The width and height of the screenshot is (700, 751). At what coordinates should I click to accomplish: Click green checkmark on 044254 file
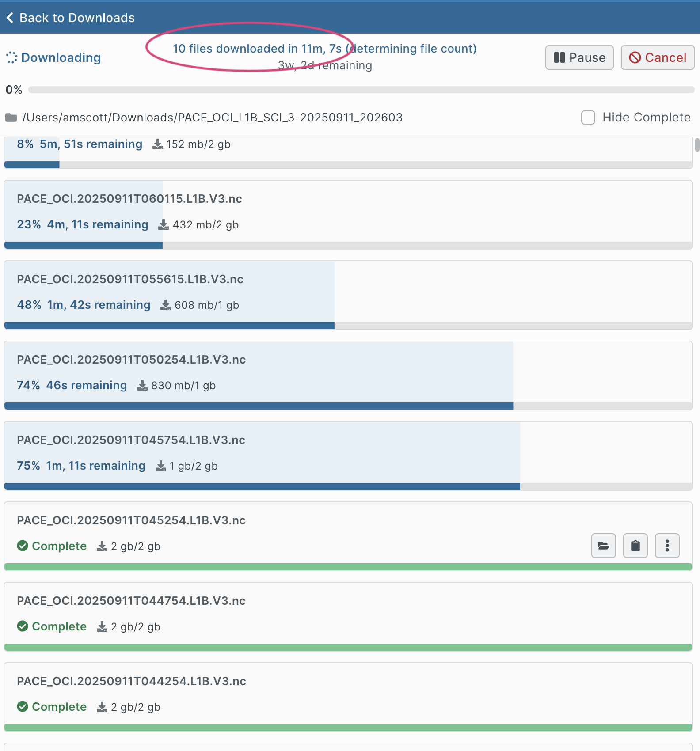[23, 707]
